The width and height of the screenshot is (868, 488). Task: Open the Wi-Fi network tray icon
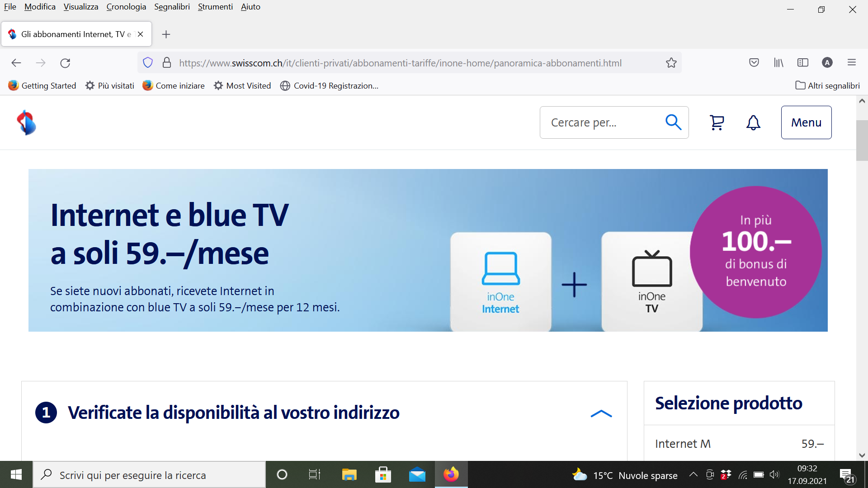pyautogui.click(x=743, y=474)
